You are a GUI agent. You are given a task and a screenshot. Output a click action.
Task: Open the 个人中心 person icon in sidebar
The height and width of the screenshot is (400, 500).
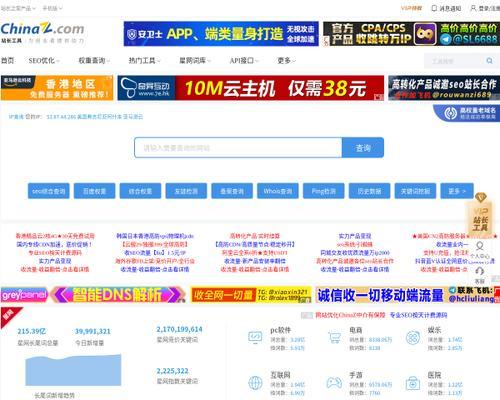tap(480, 246)
